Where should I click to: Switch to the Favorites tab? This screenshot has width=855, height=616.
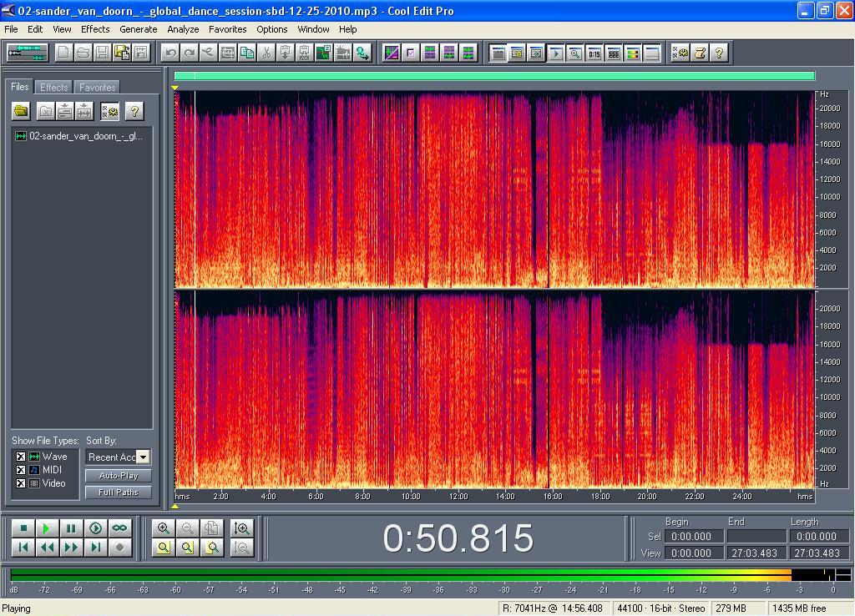click(x=98, y=87)
